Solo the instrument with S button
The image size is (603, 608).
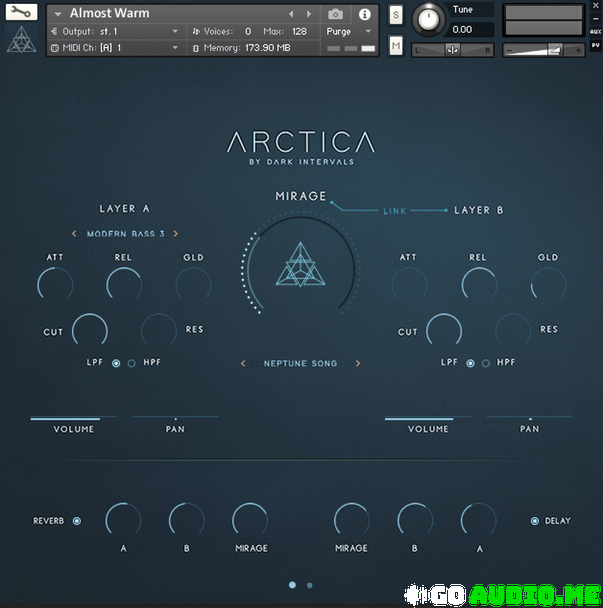coord(396,15)
